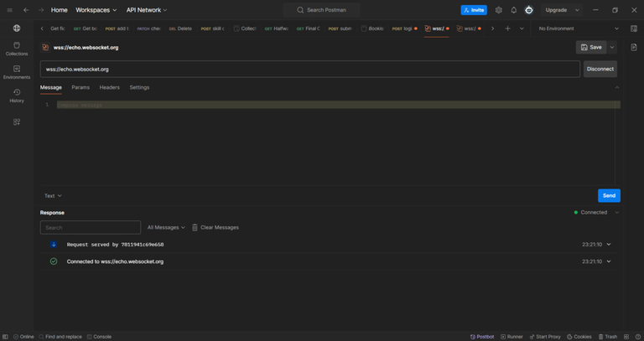
Task: Click the response Search field
Action: 91,228
